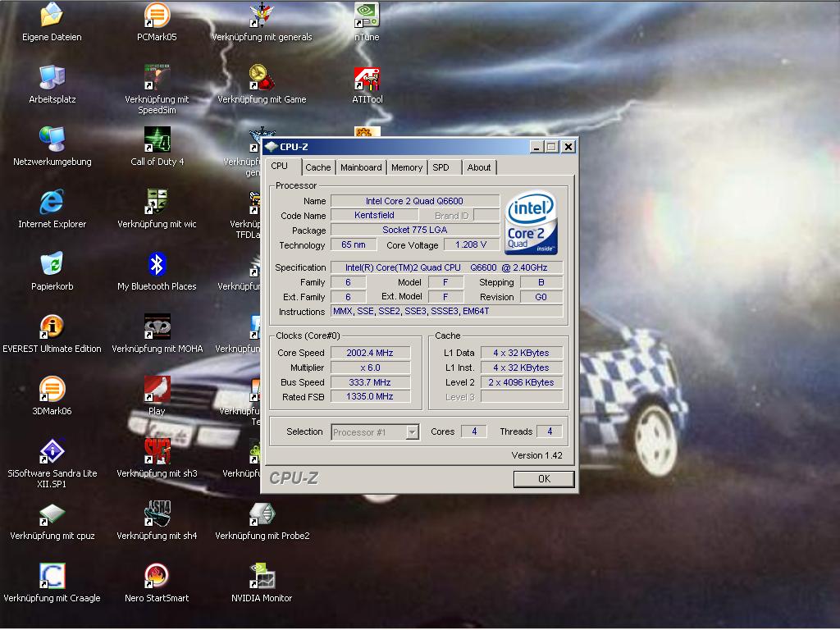Expand the Processor #1 selection dropdown
Screen dimensions: 840x630
coord(412,431)
